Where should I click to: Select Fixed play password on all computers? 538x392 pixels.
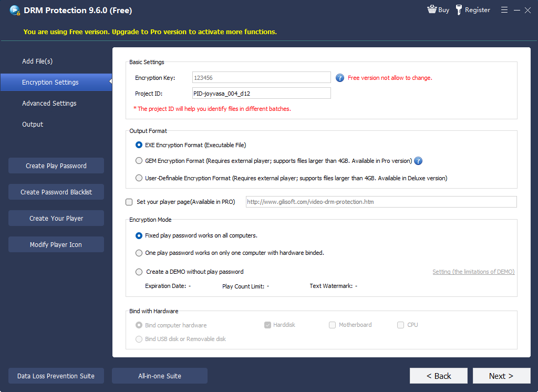[x=139, y=235]
